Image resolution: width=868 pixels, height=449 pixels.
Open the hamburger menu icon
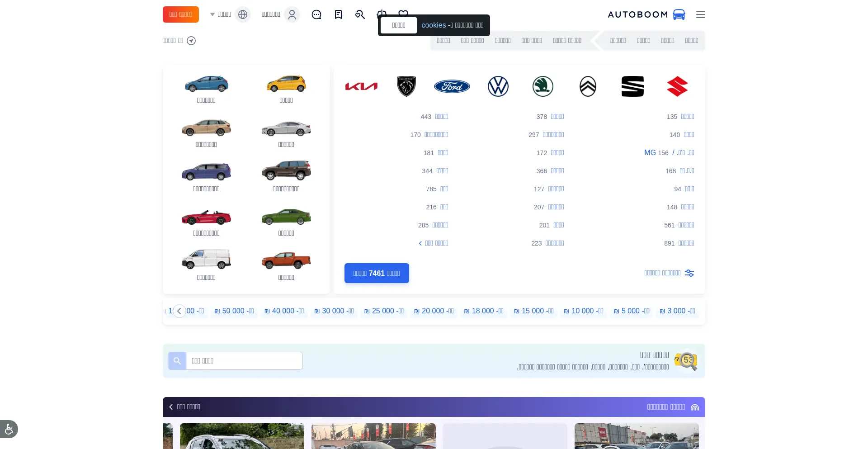[701, 14]
